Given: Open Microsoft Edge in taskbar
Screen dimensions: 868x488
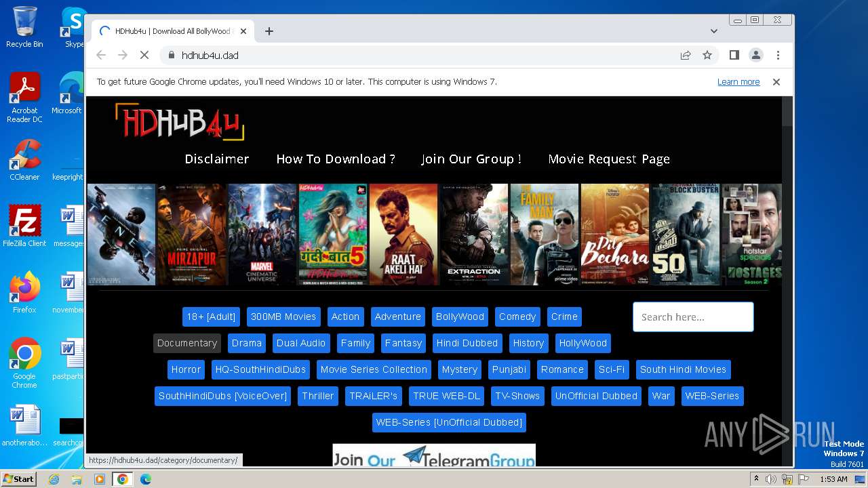Looking at the screenshot, I should [146, 479].
